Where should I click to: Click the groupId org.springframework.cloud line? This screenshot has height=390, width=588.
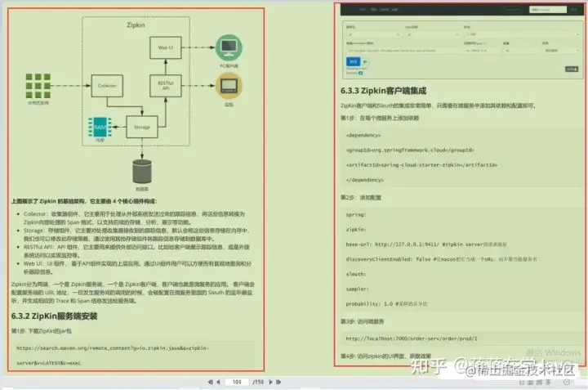[x=410, y=150]
